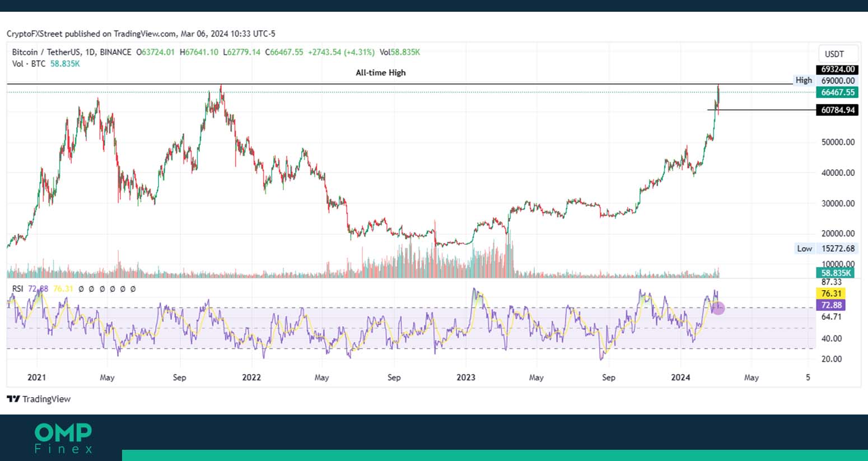This screenshot has height=461, width=868.
Task: Click the OMP Finex logo
Action: [x=63, y=438]
